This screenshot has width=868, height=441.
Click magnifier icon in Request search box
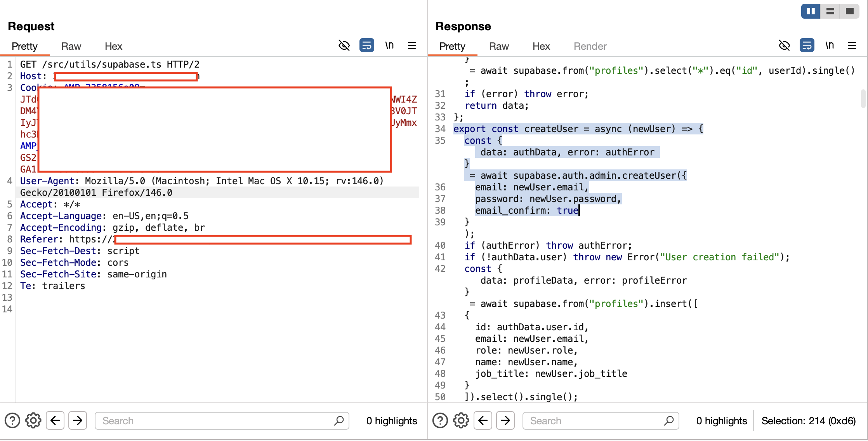[x=339, y=420]
